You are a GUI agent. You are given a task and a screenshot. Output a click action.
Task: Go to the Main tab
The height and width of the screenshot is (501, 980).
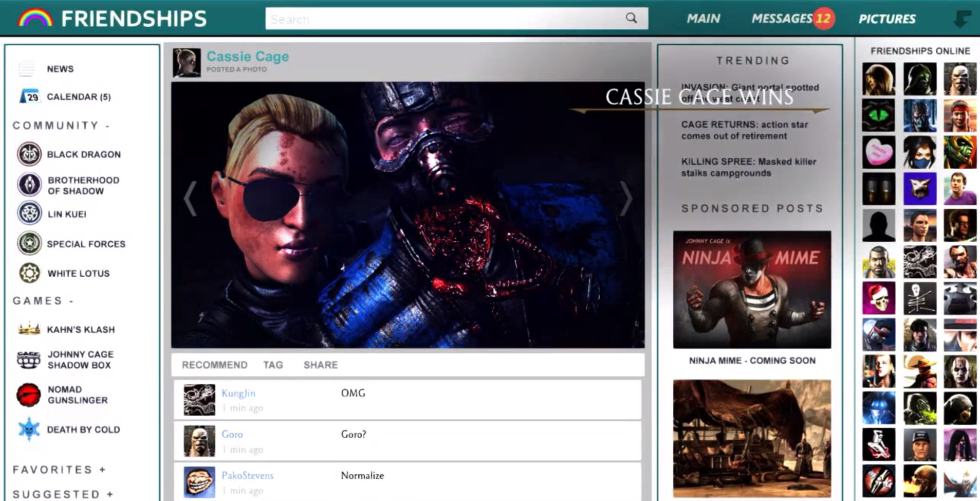click(703, 19)
